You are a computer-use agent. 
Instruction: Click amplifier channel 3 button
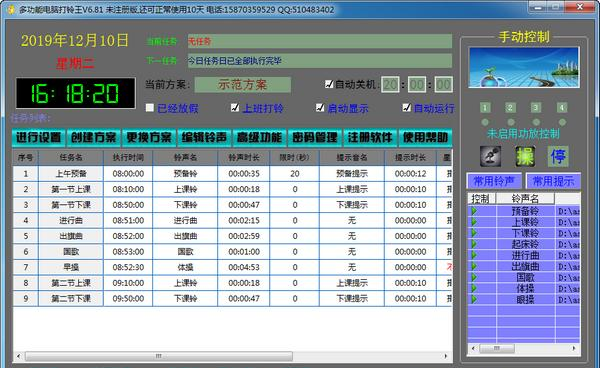click(536, 107)
